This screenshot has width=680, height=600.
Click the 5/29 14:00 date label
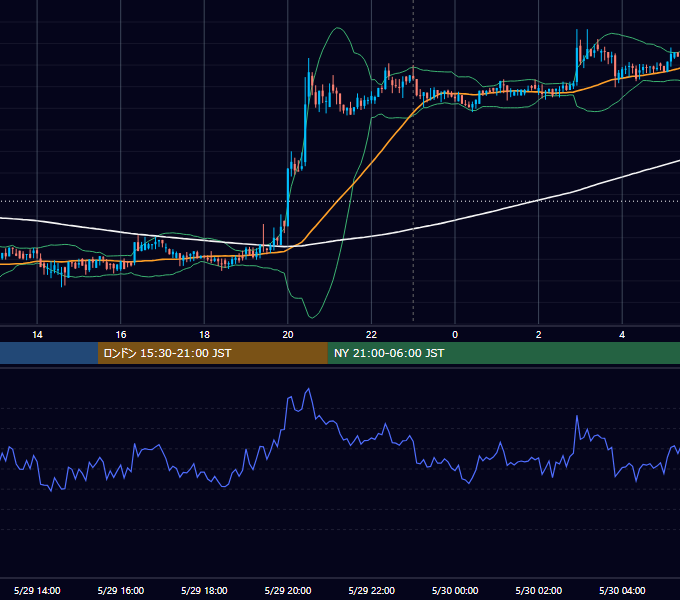pyautogui.click(x=37, y=590)
